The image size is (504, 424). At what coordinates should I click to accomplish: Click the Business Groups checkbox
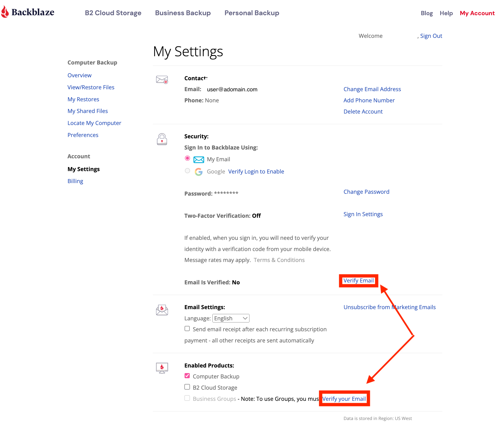point(187,398)
